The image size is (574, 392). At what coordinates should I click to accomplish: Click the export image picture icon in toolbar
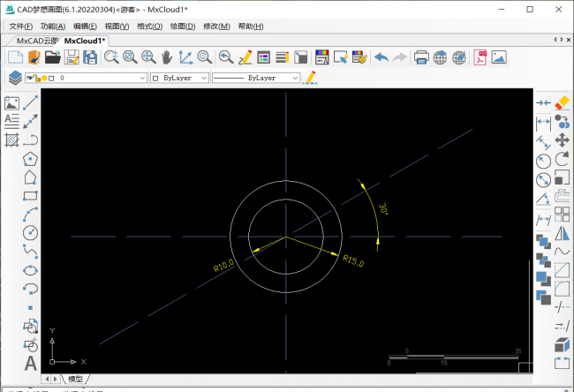point(499,57)
